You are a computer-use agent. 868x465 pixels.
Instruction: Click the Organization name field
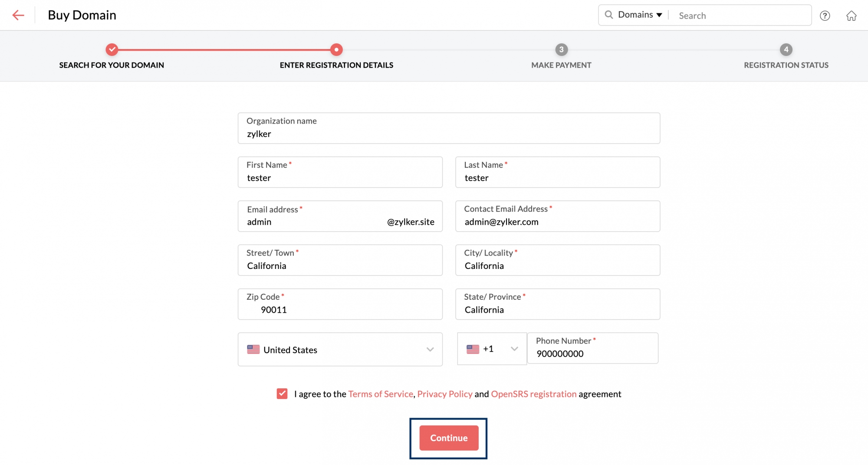(448, 134)
